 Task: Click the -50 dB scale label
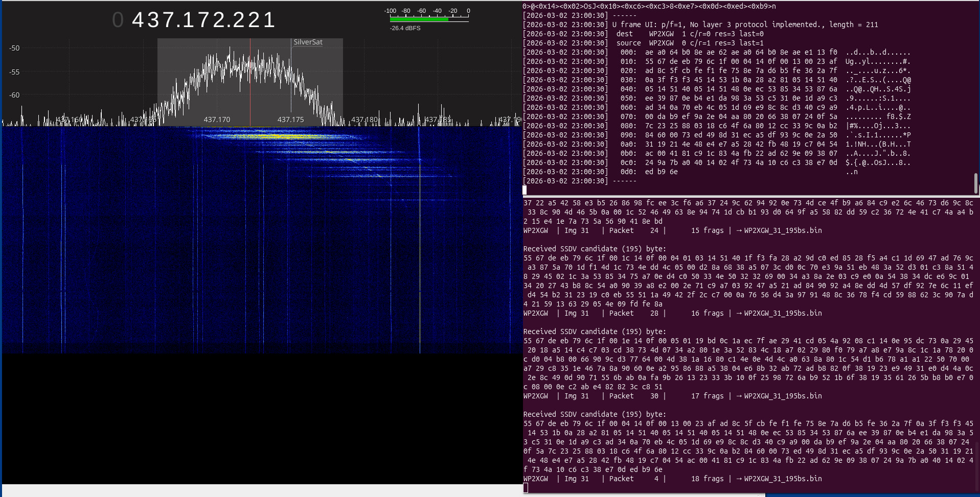pos(14,48)
